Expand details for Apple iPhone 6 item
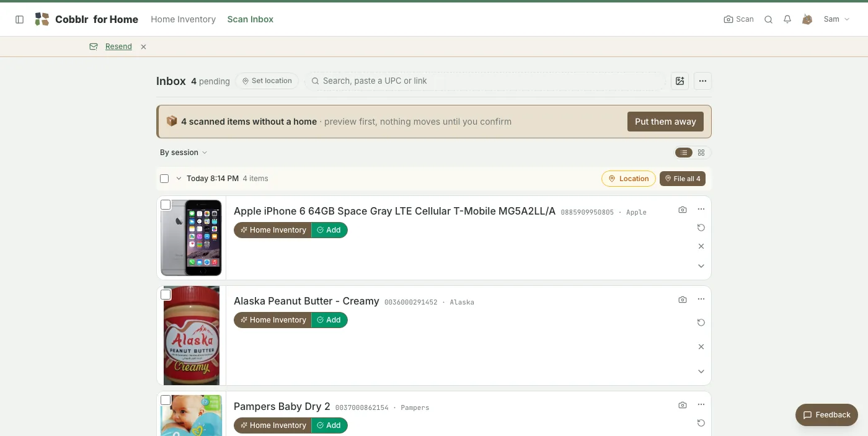The width and height of the screenshot is (868, 436). (701, 266)
